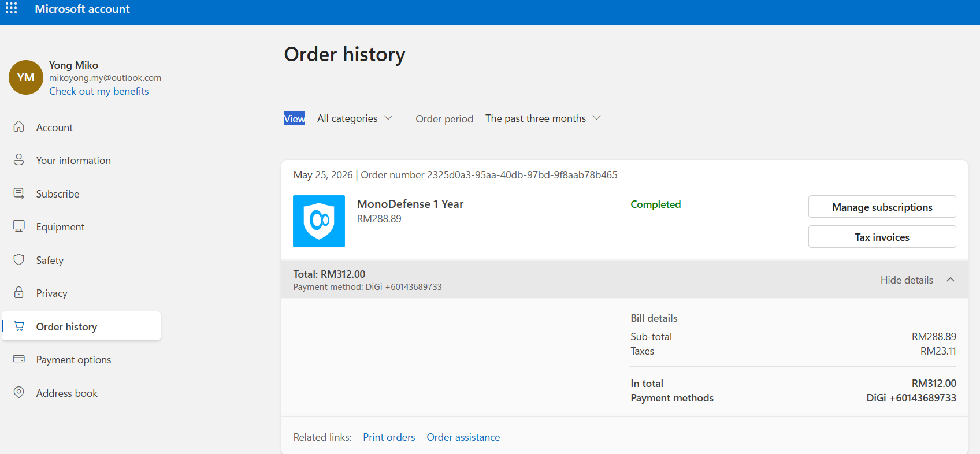Select the order number text

(x=489, y=175)
